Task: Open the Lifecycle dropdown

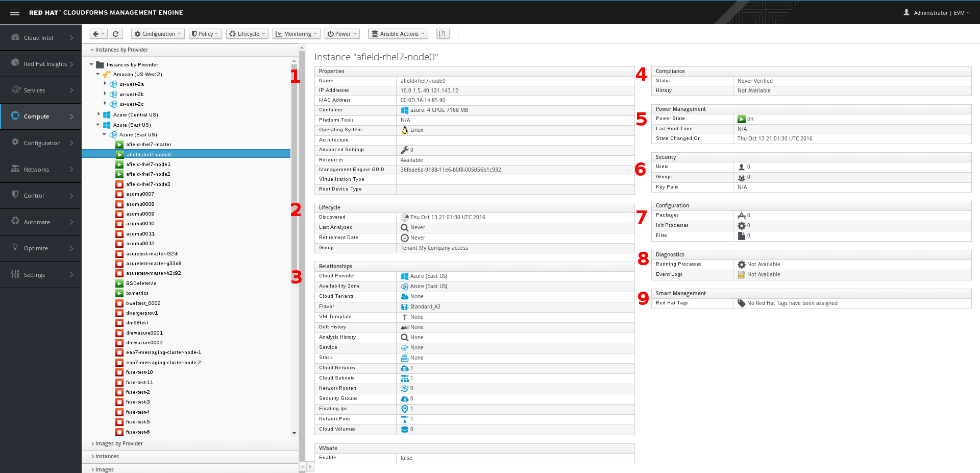Action: pyautogui.click(x=247, y=34)
